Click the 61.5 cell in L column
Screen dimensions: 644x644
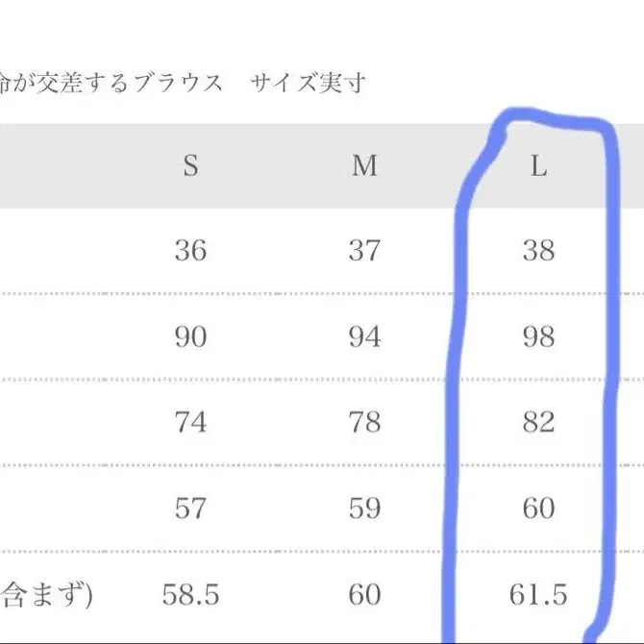[x=538, y=595]
